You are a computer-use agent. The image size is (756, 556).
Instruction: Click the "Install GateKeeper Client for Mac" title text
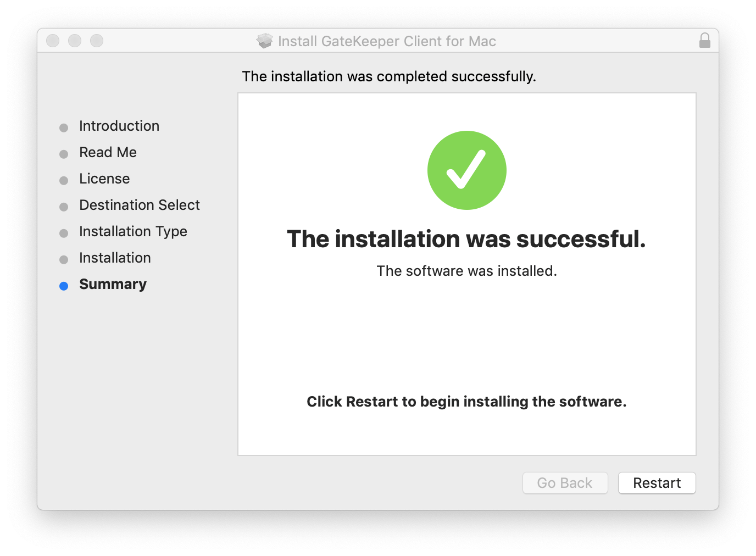(x=387, y=41)
